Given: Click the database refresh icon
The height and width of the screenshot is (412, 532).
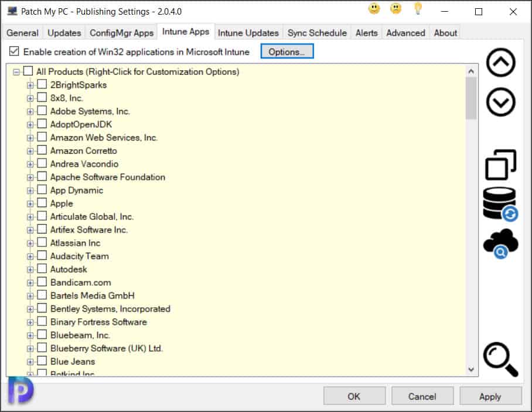Looking at the screenshot, I should coord(500,204).
